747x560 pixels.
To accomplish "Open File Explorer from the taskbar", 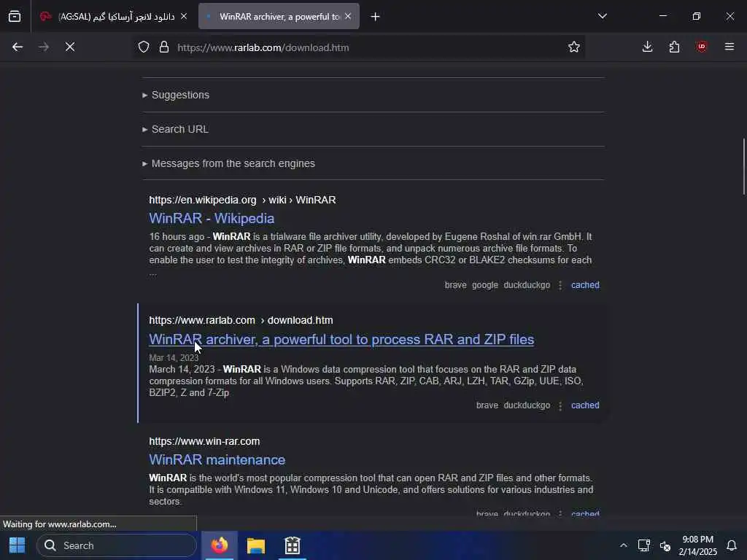I will pyautogui.click(x=256, y=545).
